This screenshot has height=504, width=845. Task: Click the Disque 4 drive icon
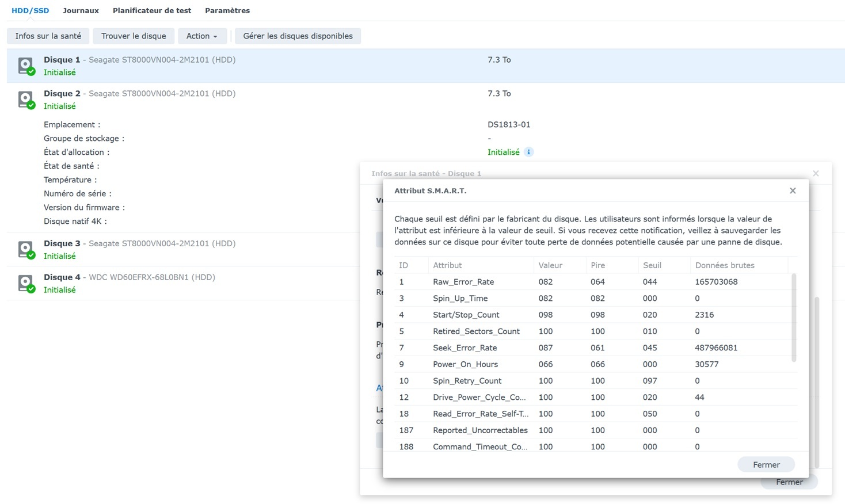click(x=26, y=283)
